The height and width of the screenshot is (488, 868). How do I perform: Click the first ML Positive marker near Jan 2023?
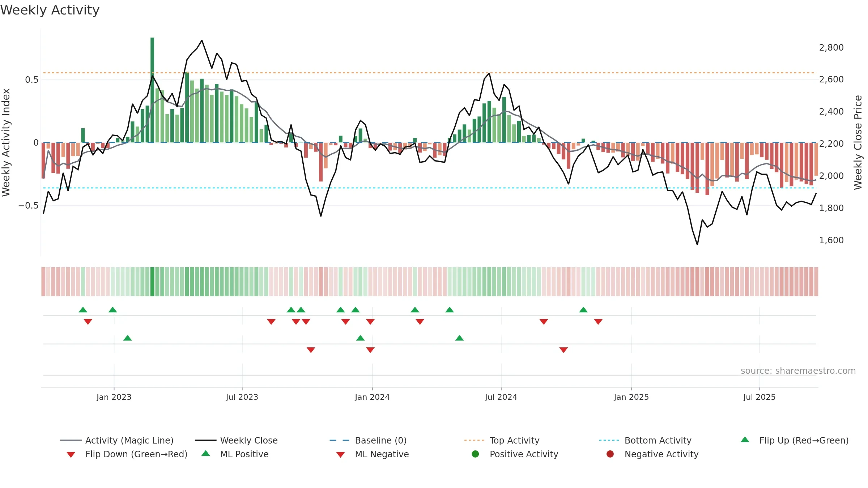pyautogui.click(x=127, y=338)
